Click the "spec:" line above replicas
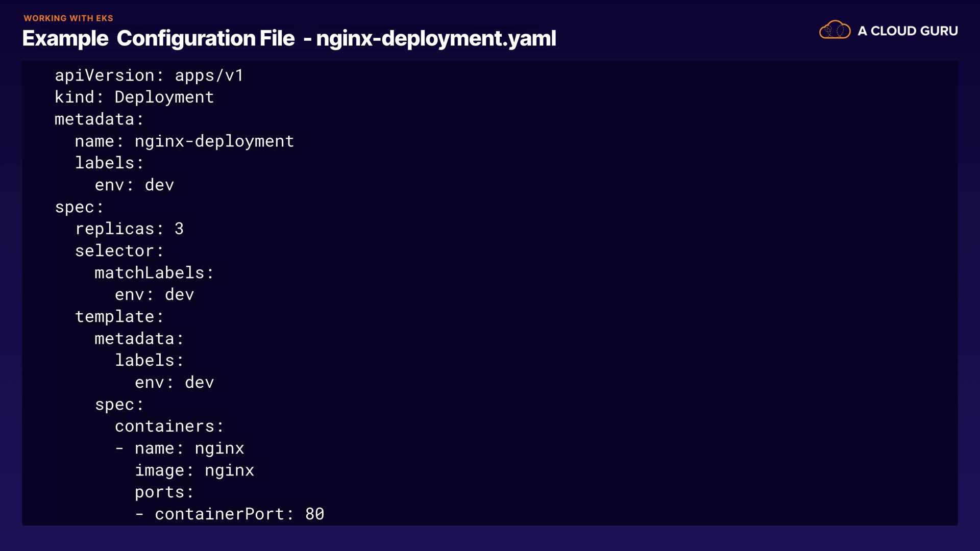The height and width of the screenshot is (551, 980). (x=79, y=207)
